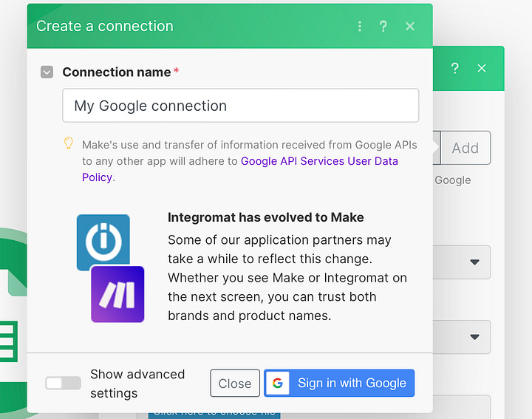The image size is (532, 419).
Task: Click Sign in with Google button
Action: tap(339, 383)
